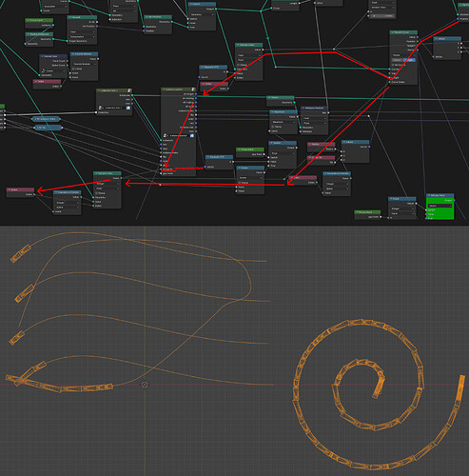Enable Clamp checkbox in Floored Modulo math node
The image size is (469, 476).
click(x=73, y=69)
